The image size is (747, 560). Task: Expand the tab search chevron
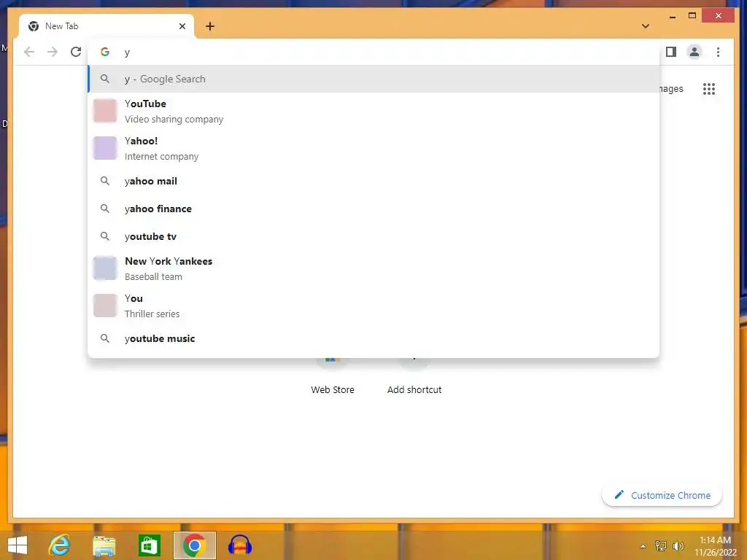point(645,26)
